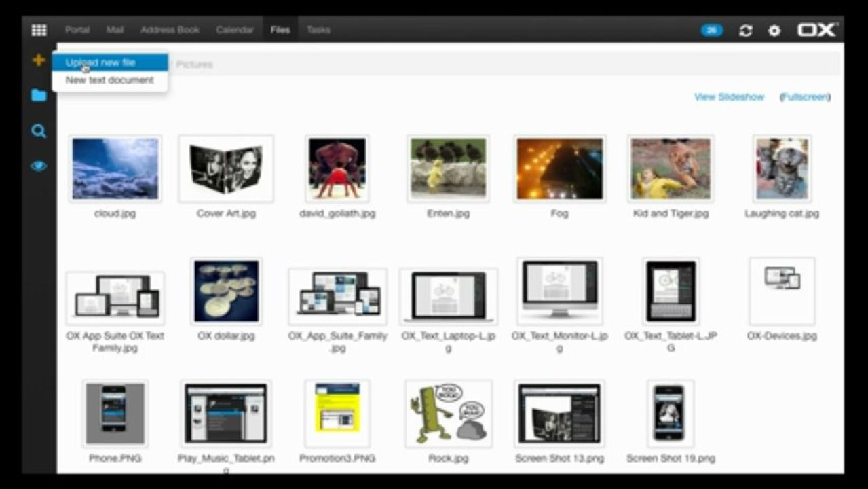Open the OX_Text_Tablet-L.JPG thumbnail
Screen dimensions: 868x489
(671, 291)
